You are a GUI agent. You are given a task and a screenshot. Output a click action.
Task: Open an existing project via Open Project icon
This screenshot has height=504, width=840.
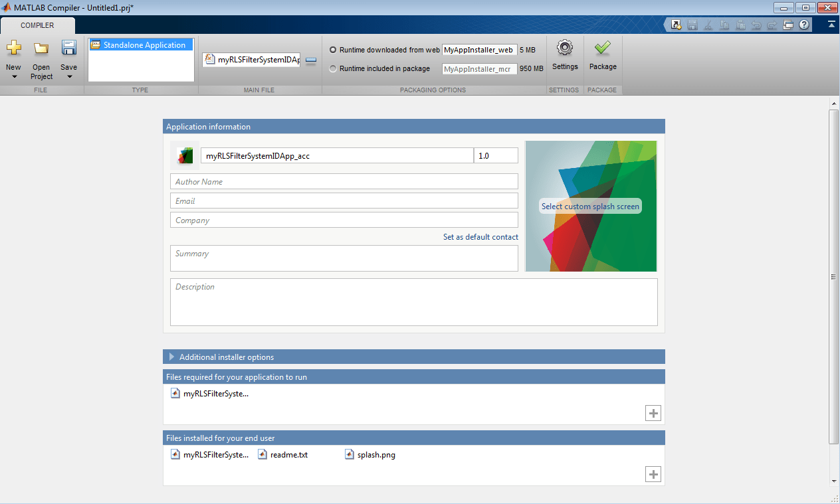41,48
